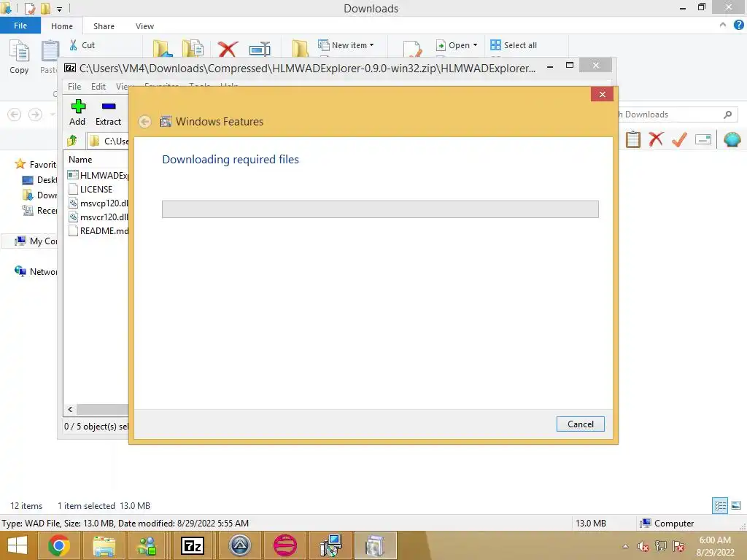Viewport: 747px width, 560px height.
Task: Click the Rename icon in ribbon
Action: pos(260,49)
